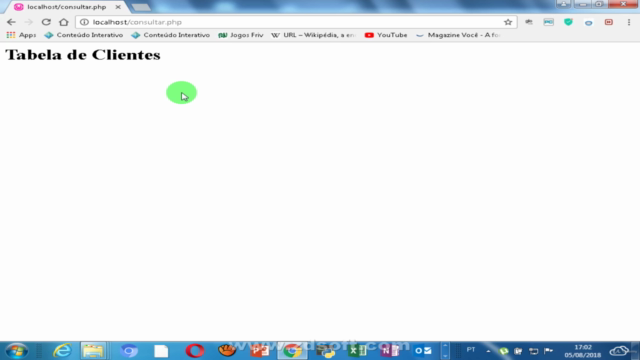Open the Jogos Friv bookmark
The image size is (640, 360).
point(241,35)
